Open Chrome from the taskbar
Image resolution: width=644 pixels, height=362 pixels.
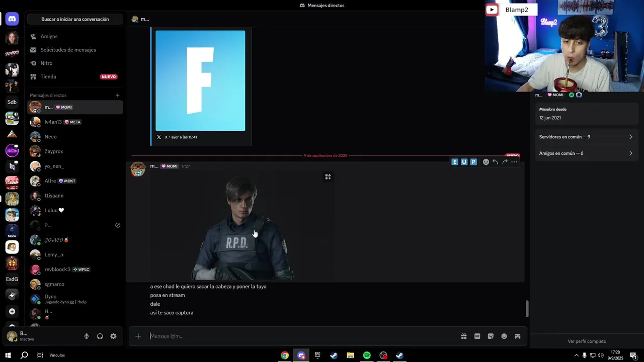pyautogui.click(x=285, y=355)
